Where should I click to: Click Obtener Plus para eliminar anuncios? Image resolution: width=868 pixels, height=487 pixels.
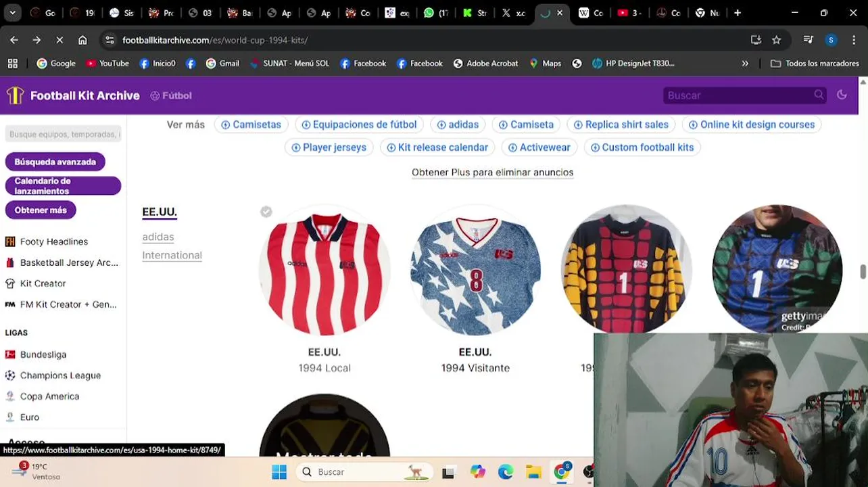point(492,172)
